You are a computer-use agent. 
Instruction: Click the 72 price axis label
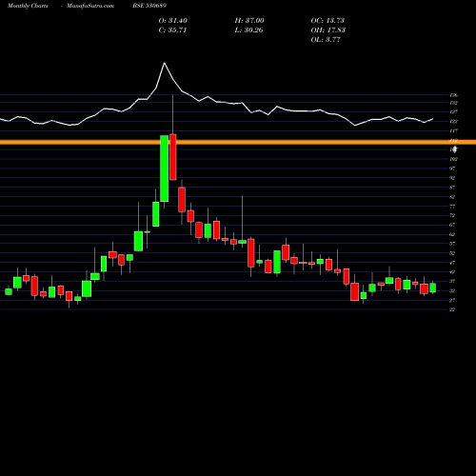pyautogui.click(x=452, y=215)
